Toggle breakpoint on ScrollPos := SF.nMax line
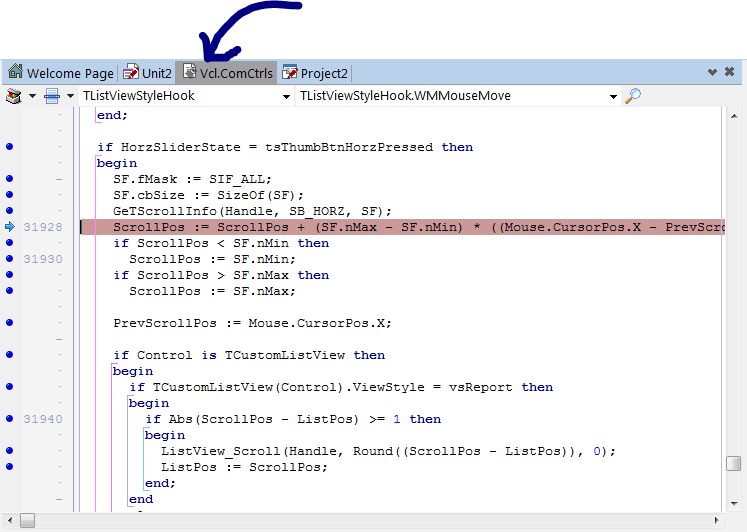Image resolution: width=747 pixels, height=532 pixels. 10,291
